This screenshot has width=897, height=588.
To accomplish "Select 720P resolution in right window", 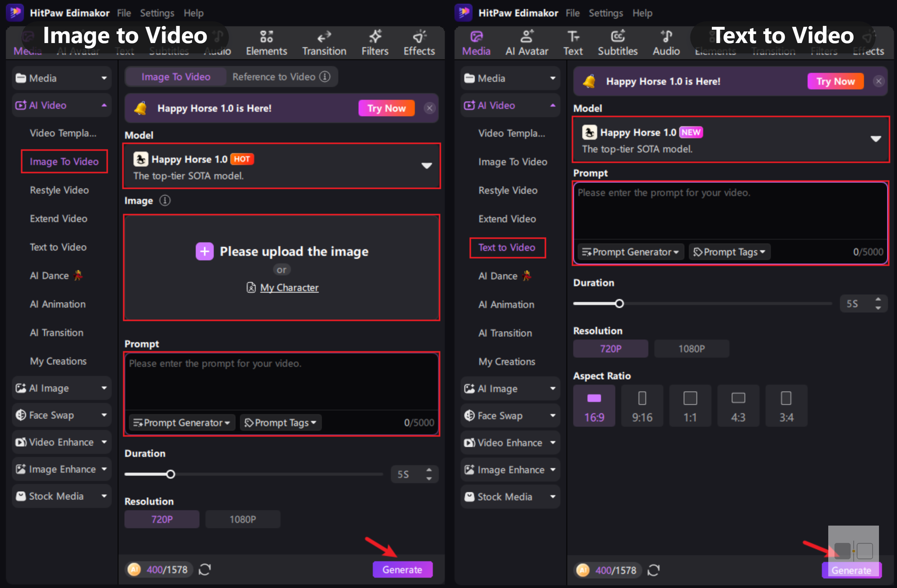I will click(611, 348).
